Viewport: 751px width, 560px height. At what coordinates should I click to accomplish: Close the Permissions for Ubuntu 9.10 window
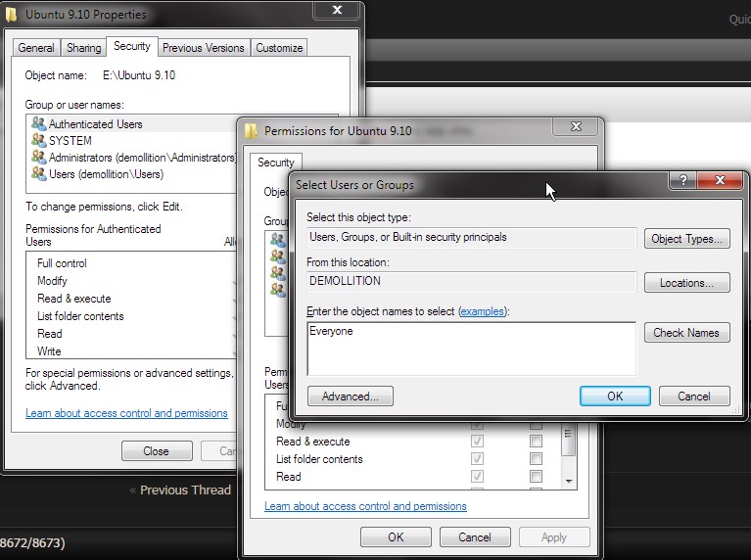(x=576, y=126)
